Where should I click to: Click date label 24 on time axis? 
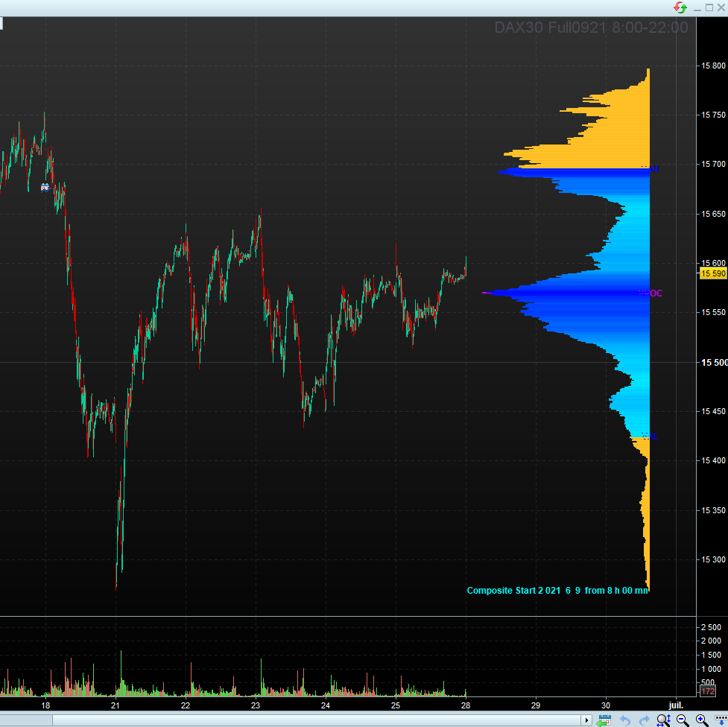click(x=326, y=705)
